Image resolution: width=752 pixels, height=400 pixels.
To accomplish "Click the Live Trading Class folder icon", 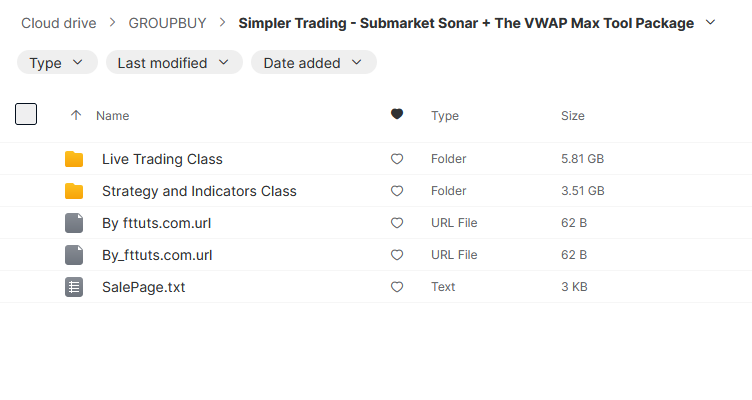I will pyautogui.click(x=74, y=159).
